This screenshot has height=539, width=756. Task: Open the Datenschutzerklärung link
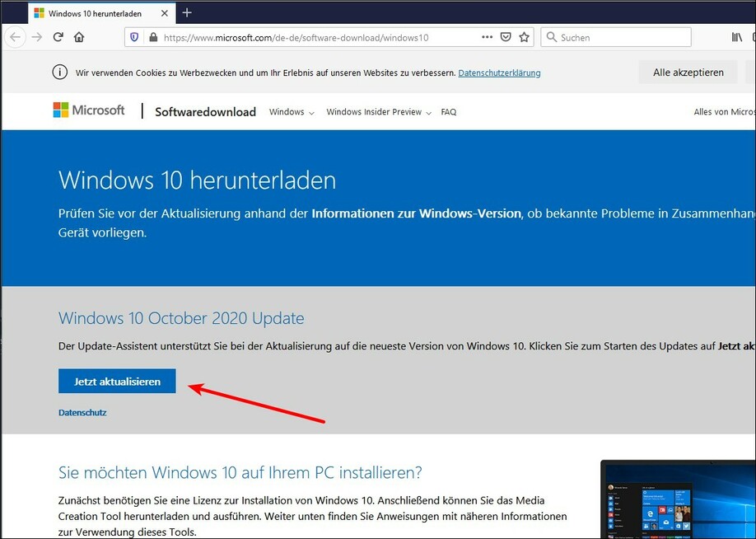click(499, 73)
